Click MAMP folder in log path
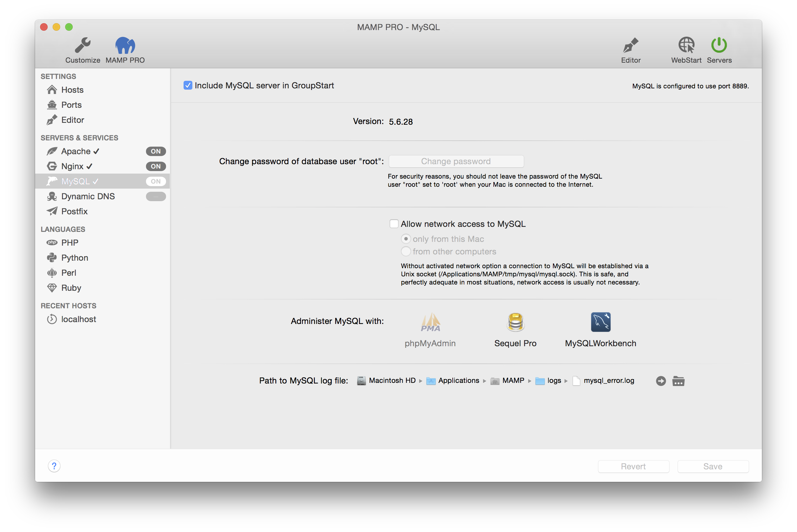 point(507,381)
